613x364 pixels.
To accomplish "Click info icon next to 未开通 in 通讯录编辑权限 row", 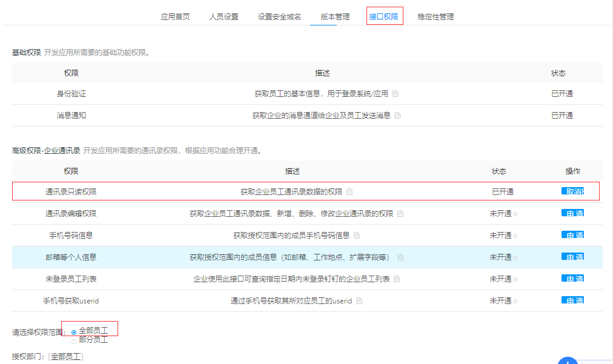I will tap(515, 214).
